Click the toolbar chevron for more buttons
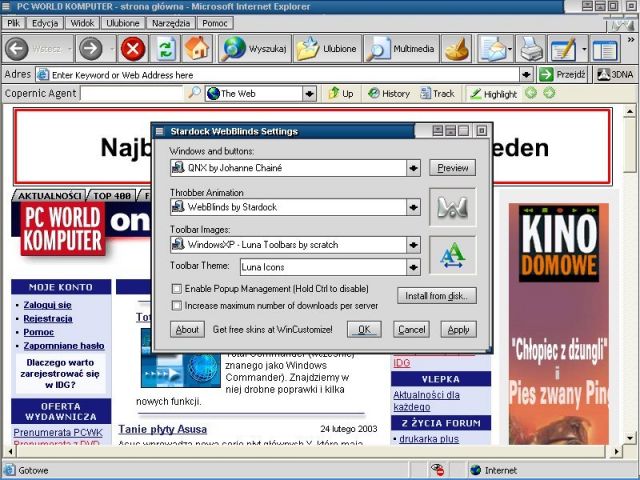 631,40
